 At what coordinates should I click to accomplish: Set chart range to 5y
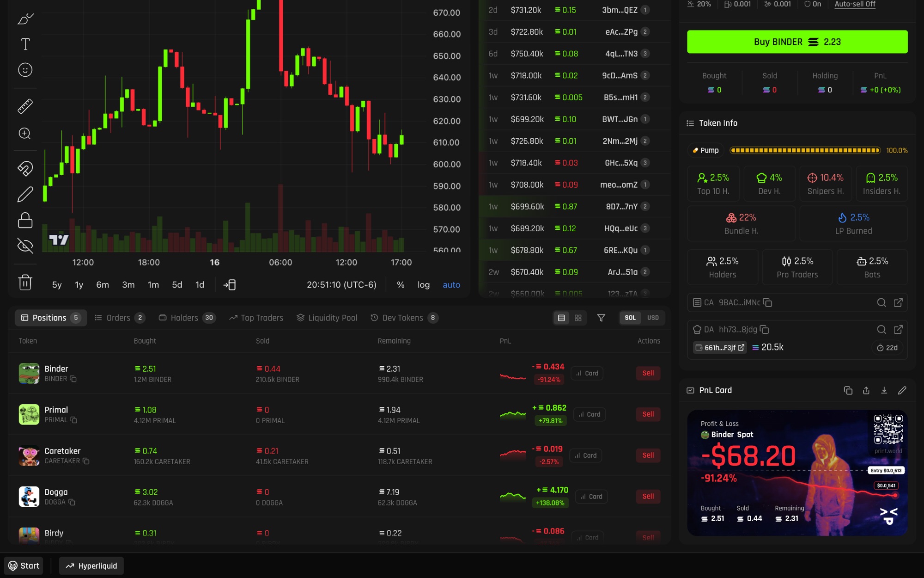click(57, 285)
